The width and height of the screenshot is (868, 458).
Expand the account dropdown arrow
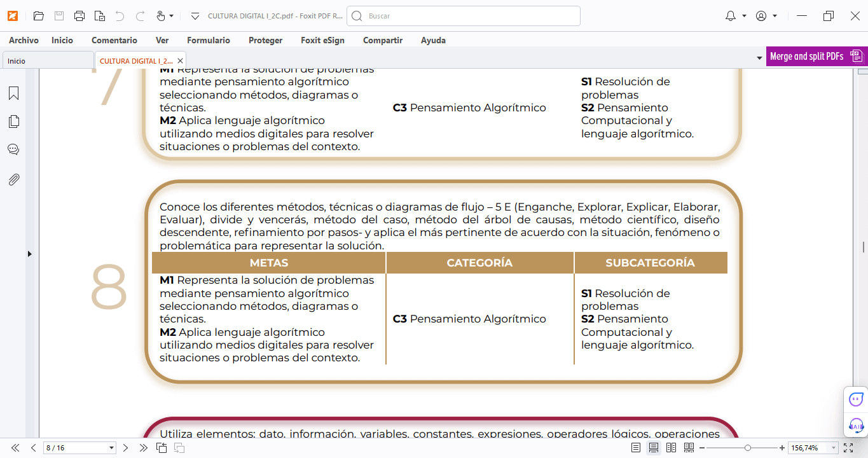pyautogui.click(x=775, y=16)
